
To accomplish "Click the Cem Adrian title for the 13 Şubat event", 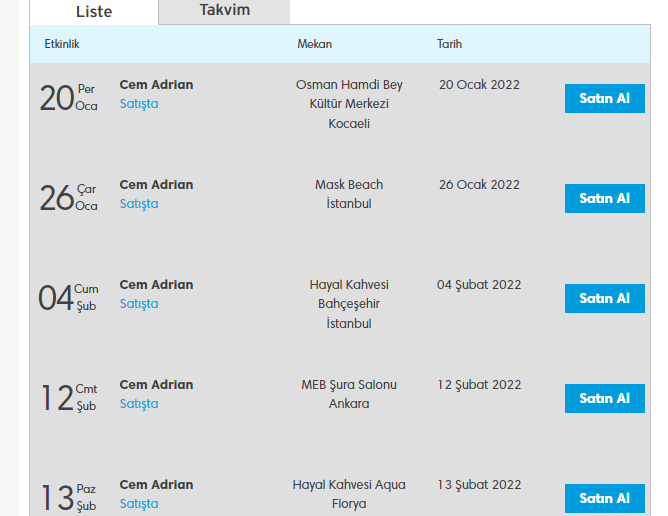I will [x=156, y=485].
